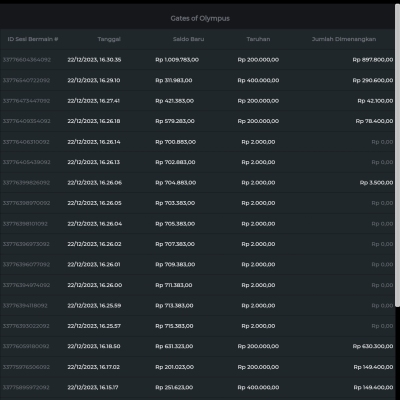Click balance Rp 702.883,00
400x400 pixels.
175,162
